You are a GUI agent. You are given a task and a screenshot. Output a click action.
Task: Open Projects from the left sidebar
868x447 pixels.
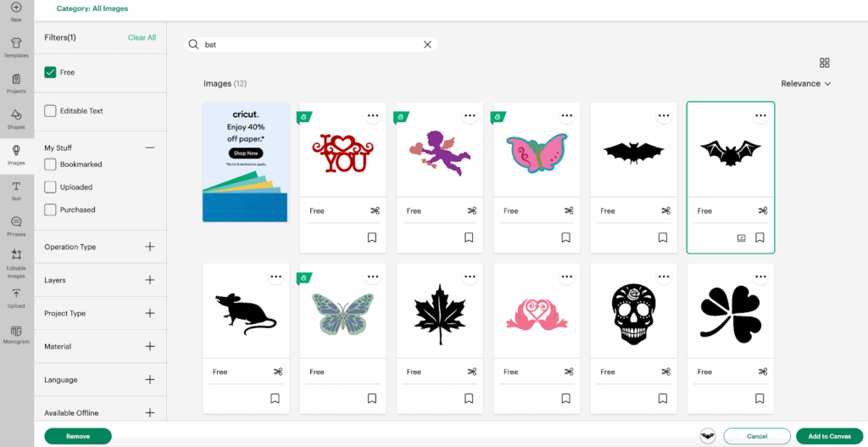click(x=16, y=83)
